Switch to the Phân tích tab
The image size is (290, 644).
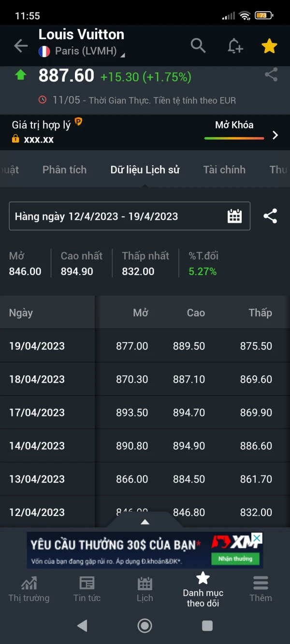pos(64,170)
